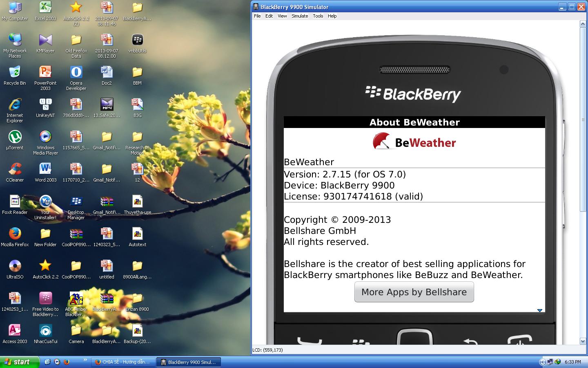This screenshot has width=588, height=368.
Task: Click the Foxit Reader desktop icon
Action: 15,202
